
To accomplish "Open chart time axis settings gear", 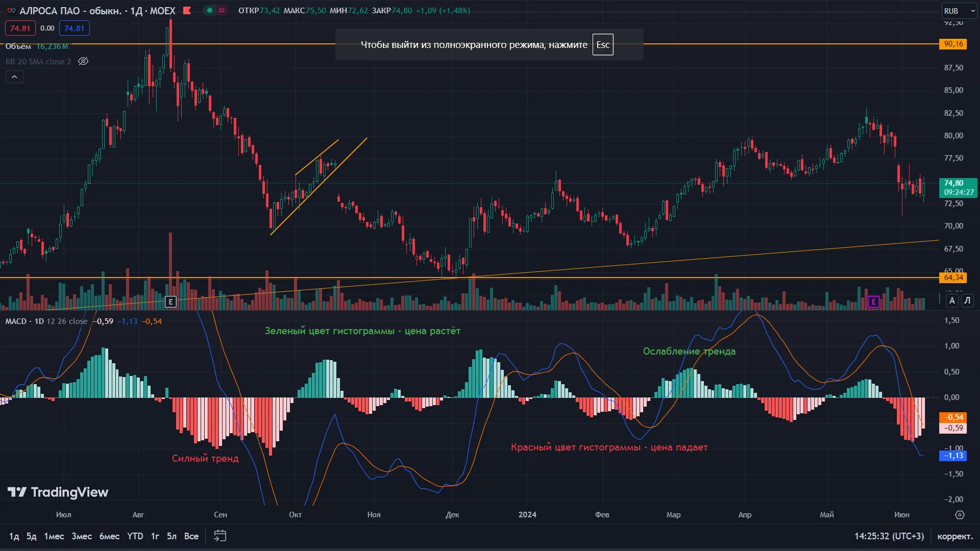I will tap(960, 515).
